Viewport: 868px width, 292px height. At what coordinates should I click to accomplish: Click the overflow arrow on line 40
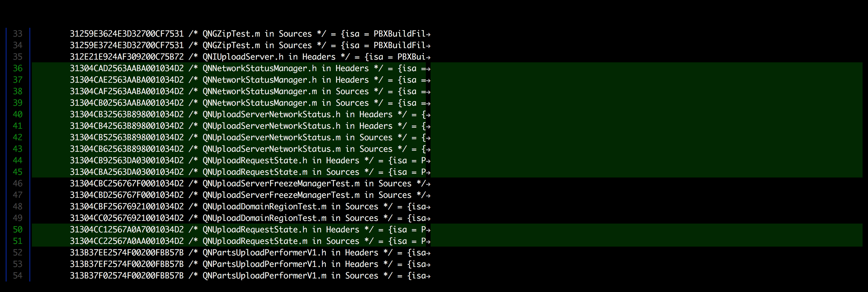click(x=428, y=115)
